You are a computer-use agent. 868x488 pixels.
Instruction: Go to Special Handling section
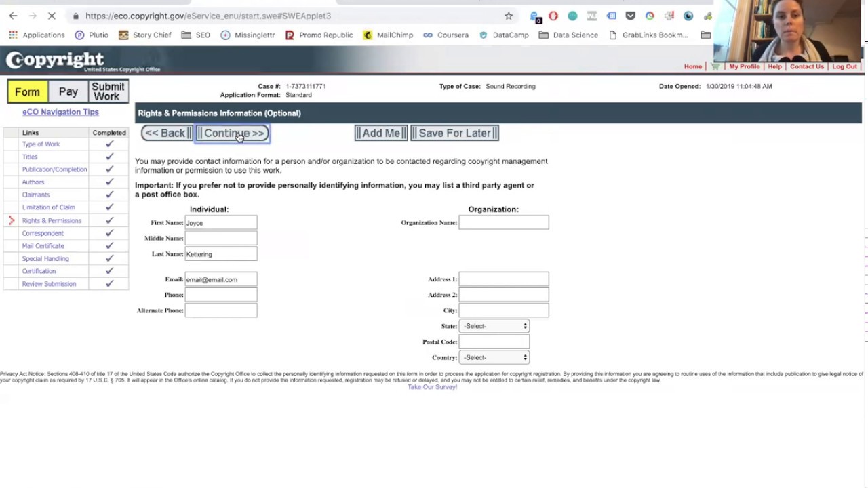(x=45, y=258)
